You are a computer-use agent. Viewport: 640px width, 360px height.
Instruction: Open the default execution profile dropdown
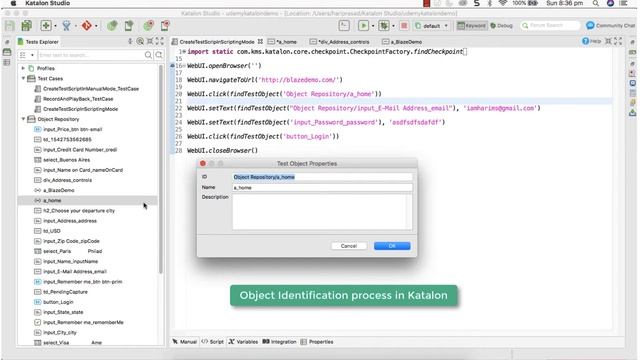click(x=432, y=26)
